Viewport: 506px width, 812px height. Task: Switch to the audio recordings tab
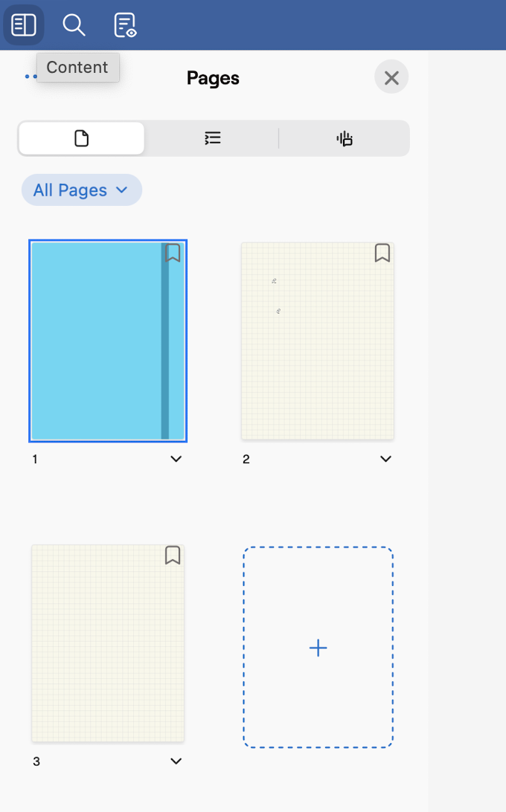tap(345, 138)
